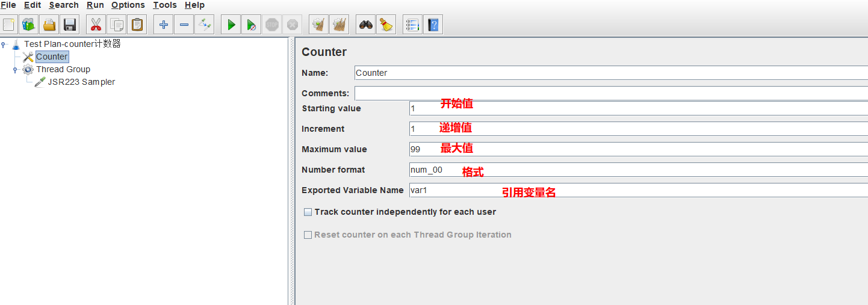Click the toolbar Expand All plus icon
868x305 pixels.
click(163, 25)
